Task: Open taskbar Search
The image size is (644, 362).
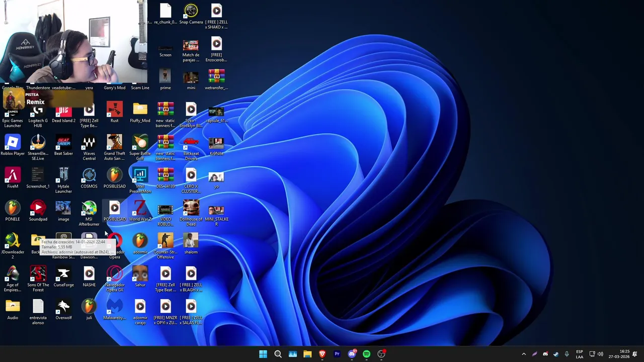Action: (x=278, y=354)
